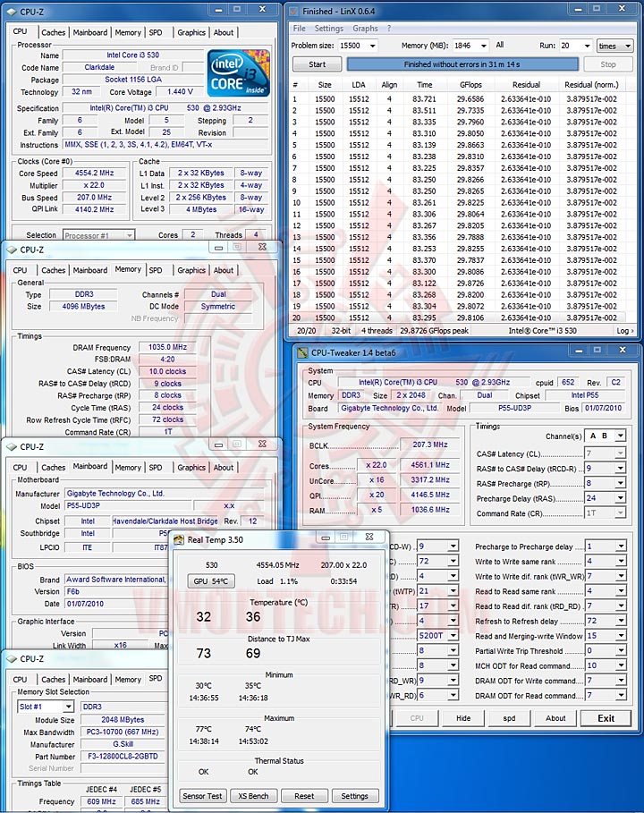644x813 pixels.
Task: Open the Slot #1 selection dropdown in CPU-Z SPD
Action: [68, 707]
